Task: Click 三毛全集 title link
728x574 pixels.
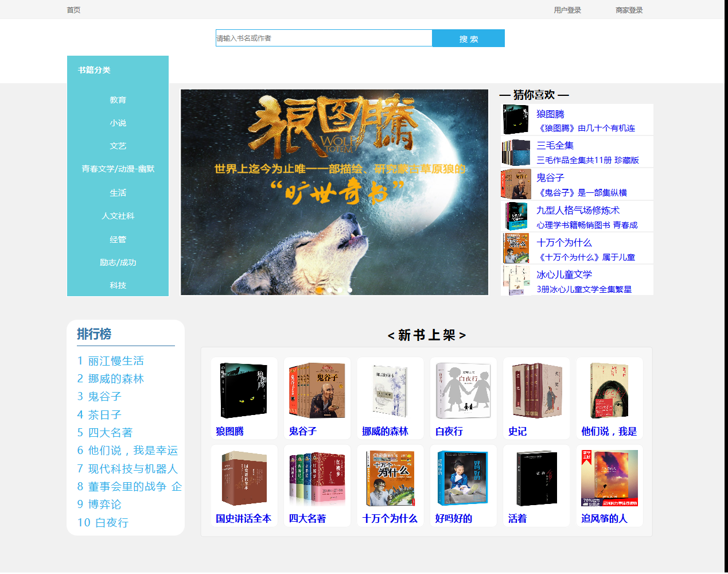Action: pos(555,145)
